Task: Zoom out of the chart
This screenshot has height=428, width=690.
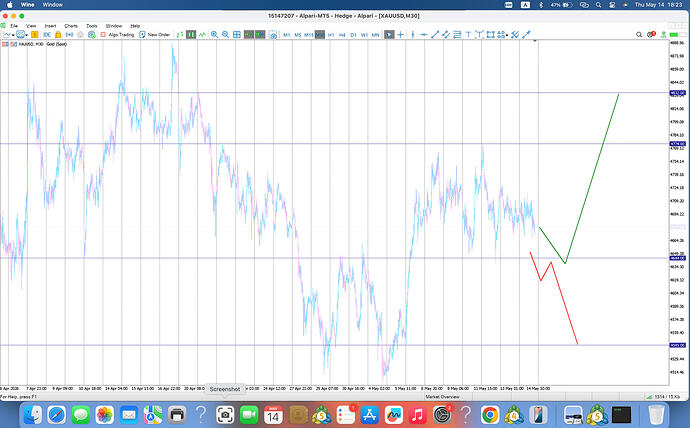Action: coord(225,34)
